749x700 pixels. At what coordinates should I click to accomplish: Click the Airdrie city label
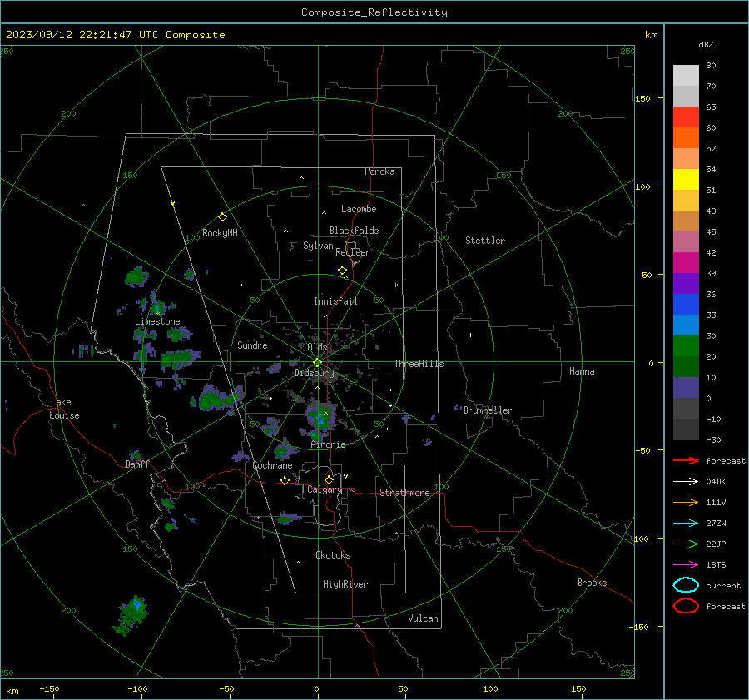(x=328, y=444)
